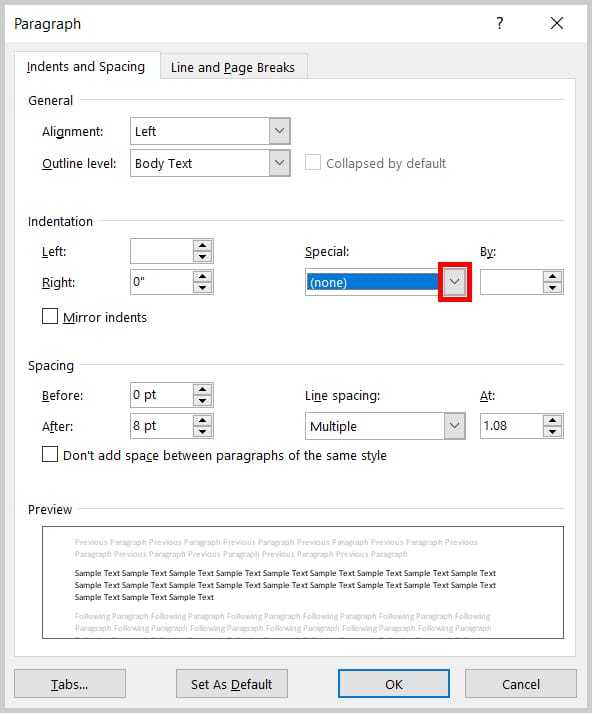This screenshot has width=592, height=713.
Task: Open the Line spacing Multiple dropdown
Action: coord(455,426)
